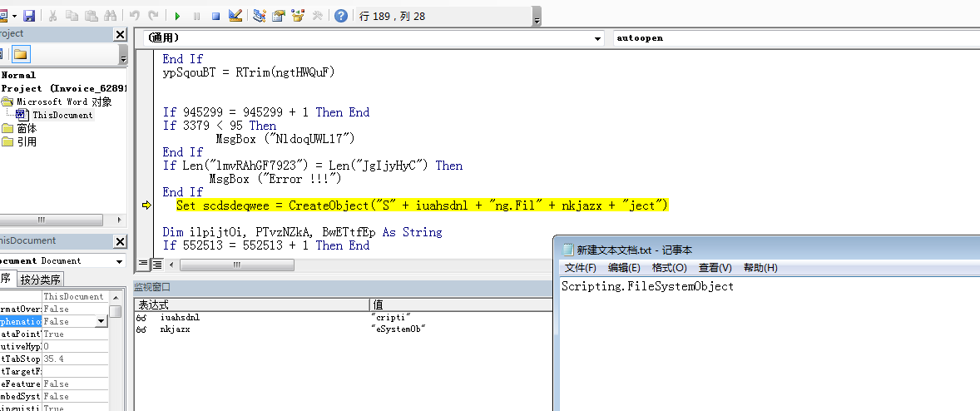Viewport: 980px width, 411px height.
Task: Open the Project Explorer toolbar icon
Action: tap(260, 16)
